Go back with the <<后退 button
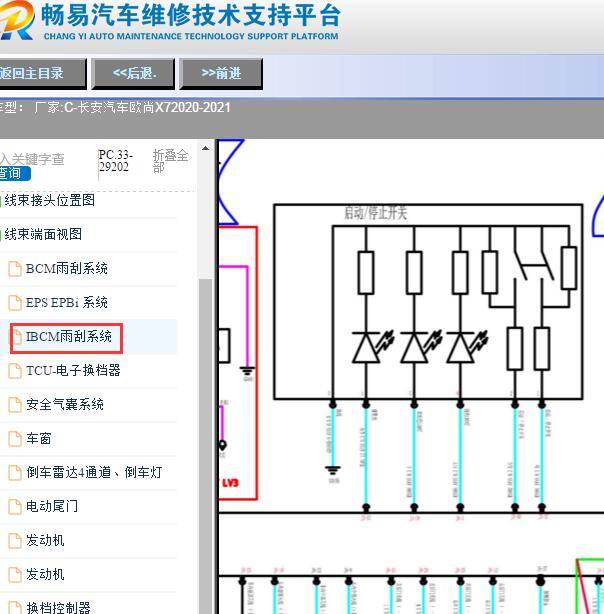This screenshot has width=604, height=614. coord(133,73)
